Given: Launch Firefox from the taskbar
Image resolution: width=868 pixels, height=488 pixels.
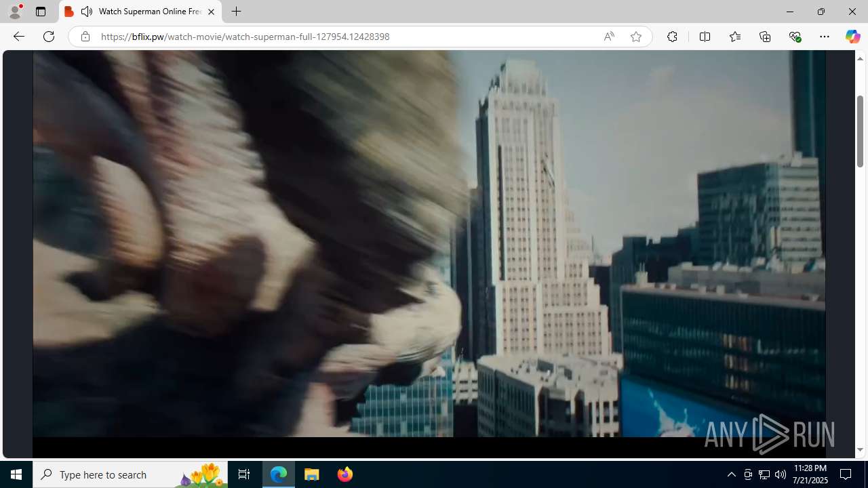Looking at the screenshot, I should pos(344,474).
